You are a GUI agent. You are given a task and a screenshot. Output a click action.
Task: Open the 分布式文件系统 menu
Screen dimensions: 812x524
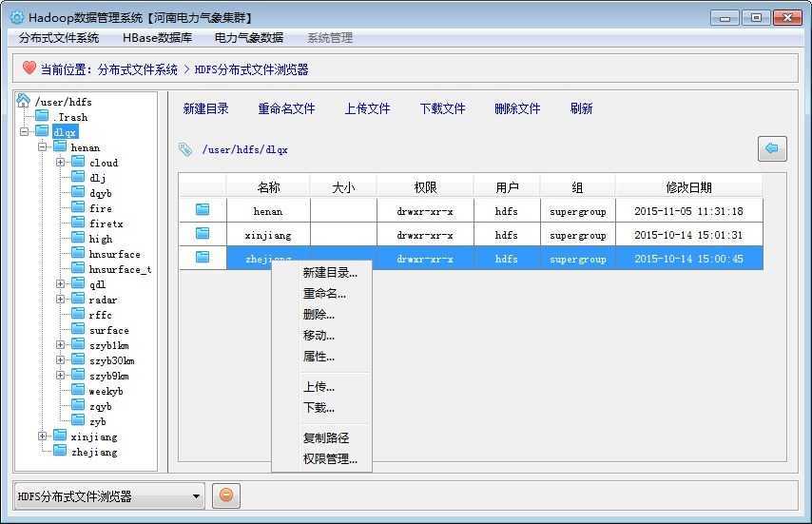[x=59, y=38]
